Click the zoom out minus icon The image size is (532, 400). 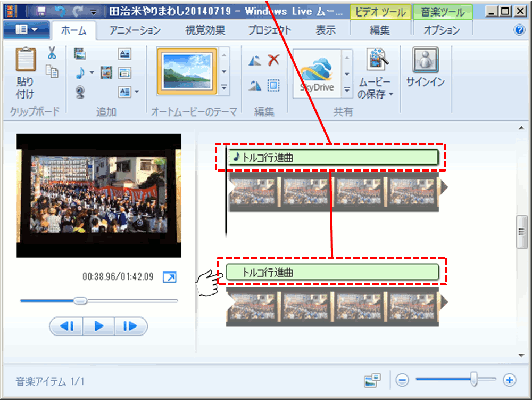[x=402, y=380]
